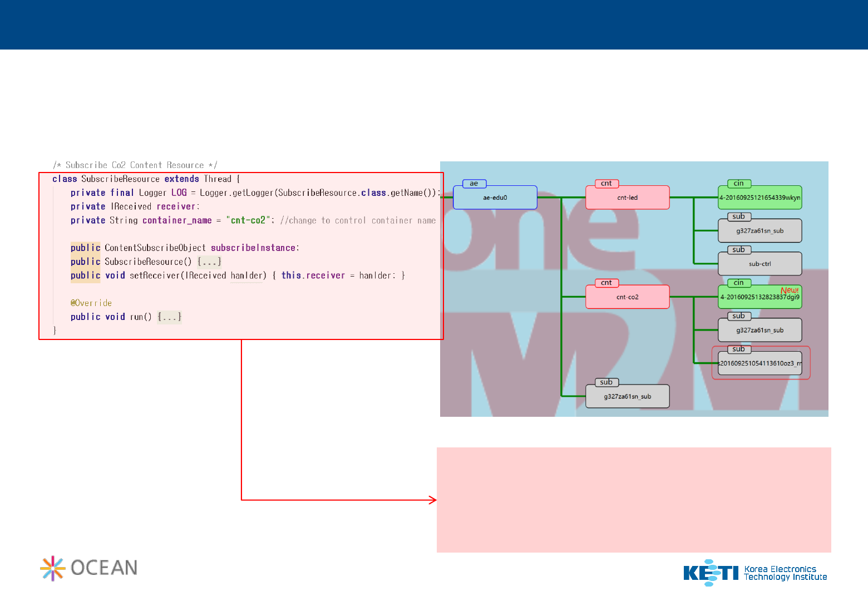This screenshot has width=868, height=601.
Task: Click the "@Override" annotation in code
Action: point(91,303)
